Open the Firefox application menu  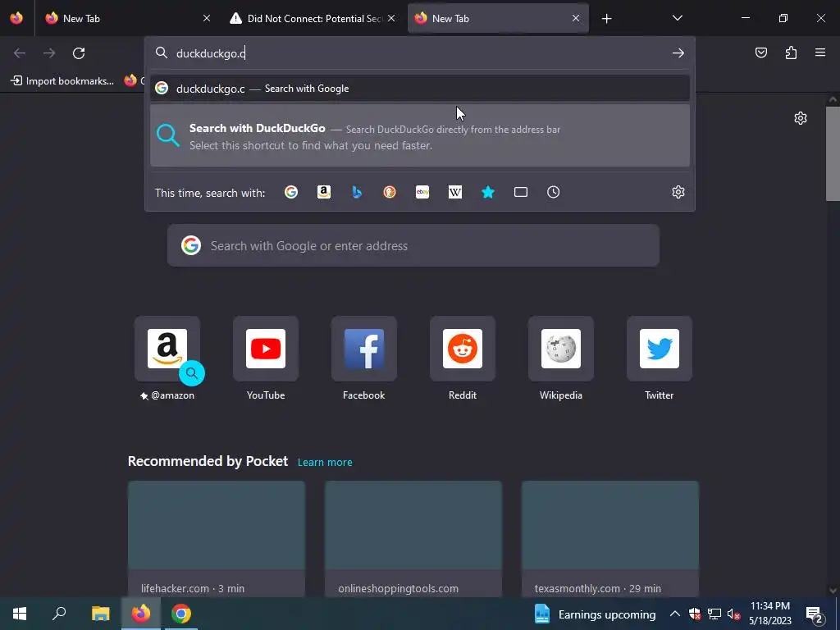820,52
